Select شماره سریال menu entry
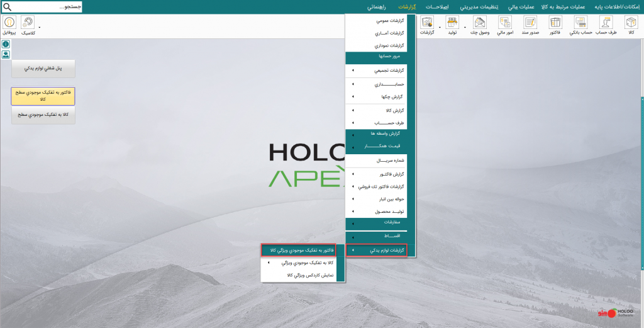The image size is (644, 328). [x=376, y=161]
